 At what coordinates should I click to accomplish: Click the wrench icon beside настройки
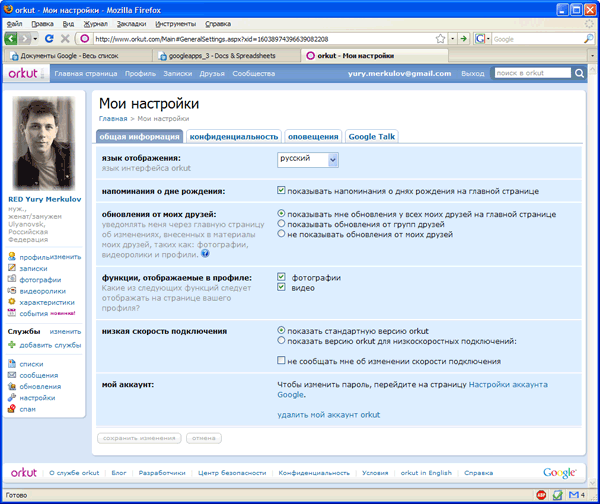[12, 397]
